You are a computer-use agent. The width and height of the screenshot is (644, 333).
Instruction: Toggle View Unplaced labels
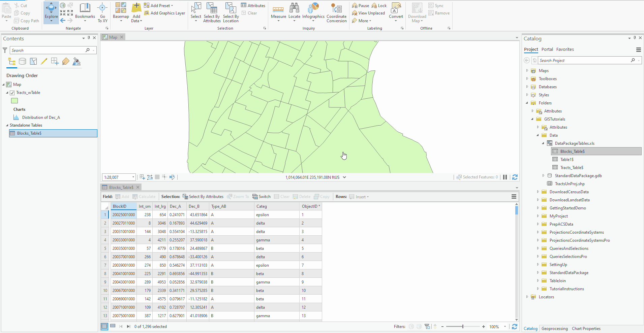pyautogui.click(x=368, y=13)
